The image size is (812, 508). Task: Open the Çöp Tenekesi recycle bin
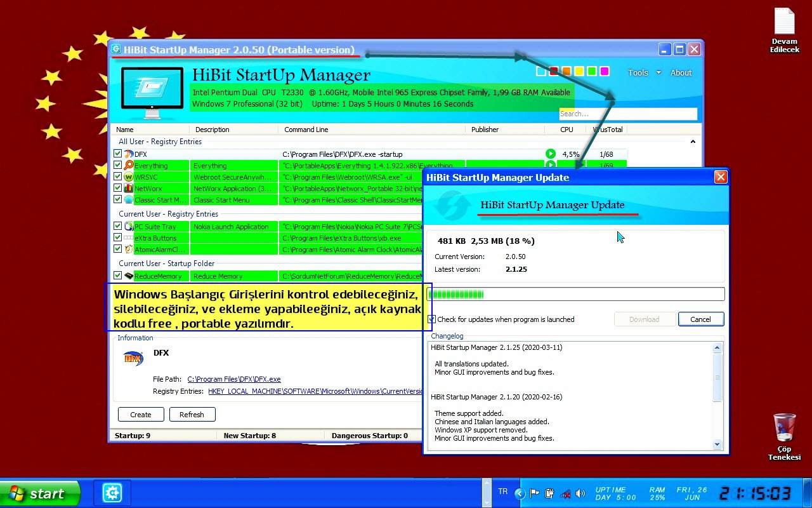[x=785, y=437]
